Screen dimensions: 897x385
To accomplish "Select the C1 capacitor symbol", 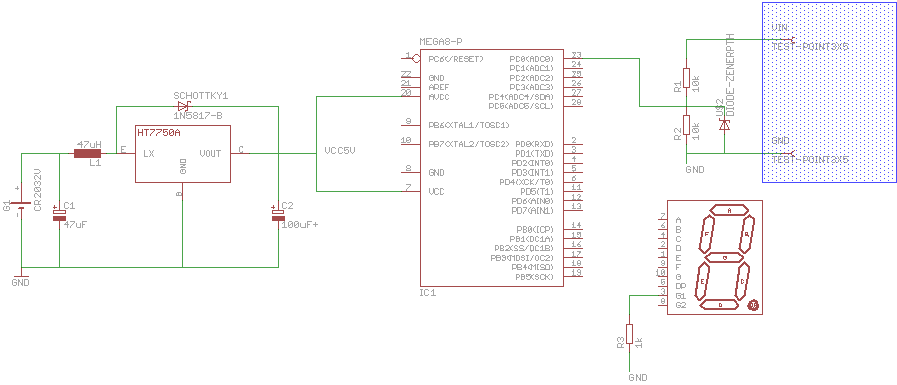I will (59, 215).
